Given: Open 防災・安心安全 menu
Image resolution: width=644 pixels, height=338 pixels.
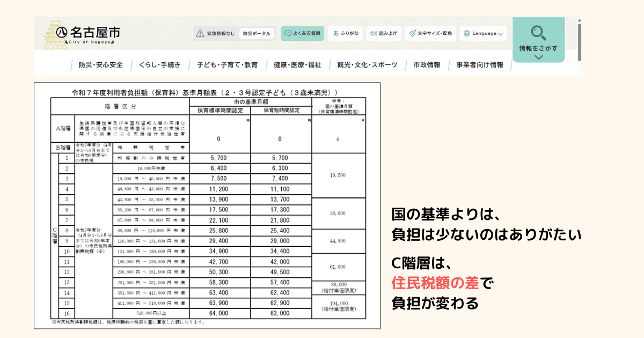Looking at the screenshot, I should pyautogui.click(x=101, y=65).
